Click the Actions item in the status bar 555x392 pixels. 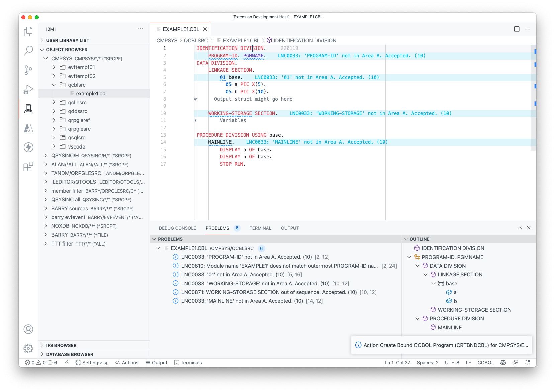point(127,362)
